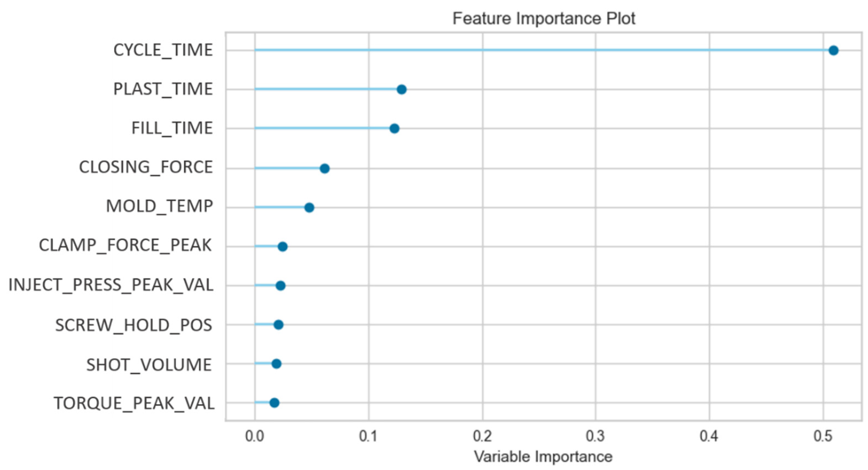The width and height of the screenshot is (868, 470).
Task: Select the MOLD_TEMP data point dot
Action: pyautogui.click(x=309, y=208)
